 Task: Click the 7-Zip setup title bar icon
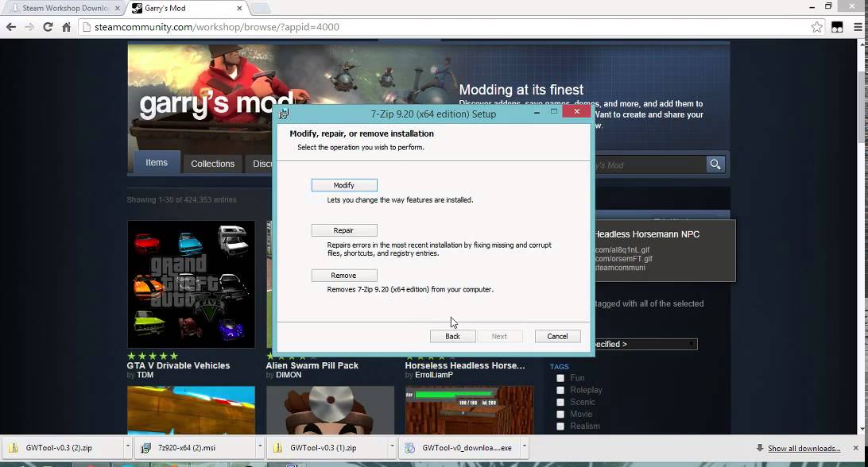[x=284, y=114]
